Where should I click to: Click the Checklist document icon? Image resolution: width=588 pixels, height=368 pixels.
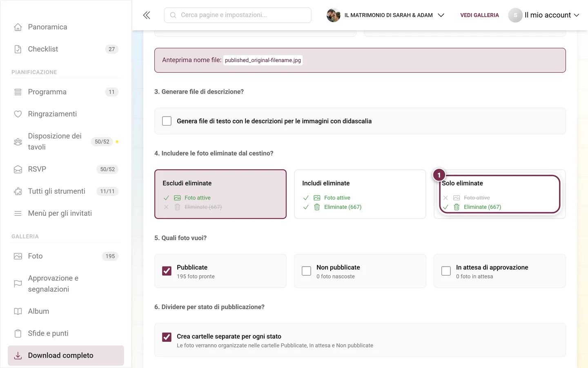18,49
